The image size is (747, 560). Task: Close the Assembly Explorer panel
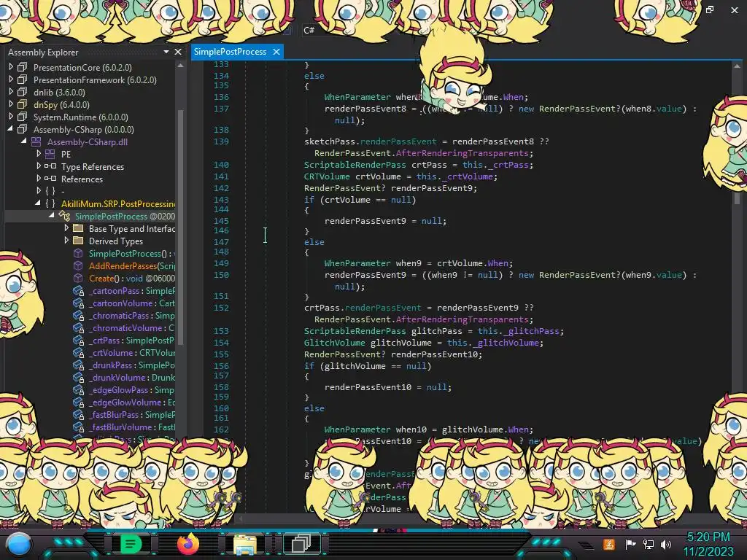(178, 52)
